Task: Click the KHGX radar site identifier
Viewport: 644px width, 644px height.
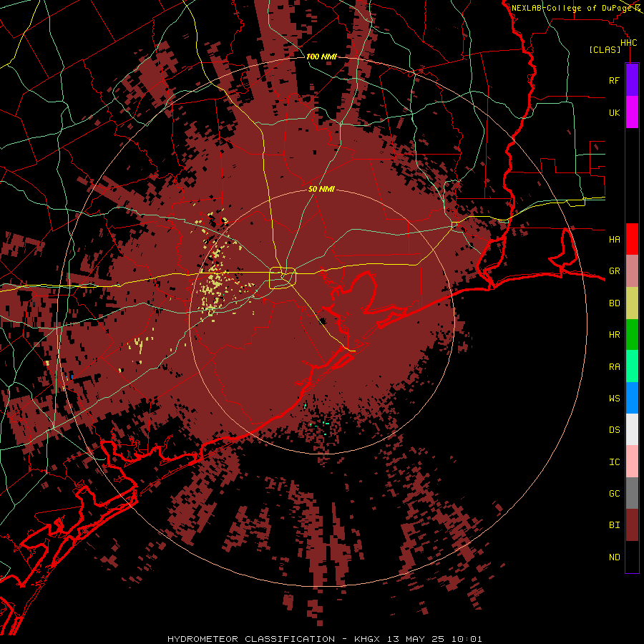Action: pos(367,639)
